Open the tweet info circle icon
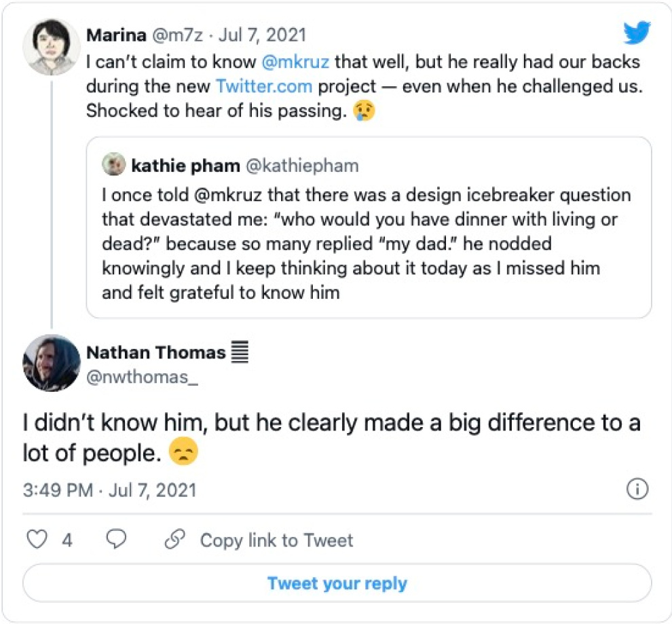 click(637, 490)
